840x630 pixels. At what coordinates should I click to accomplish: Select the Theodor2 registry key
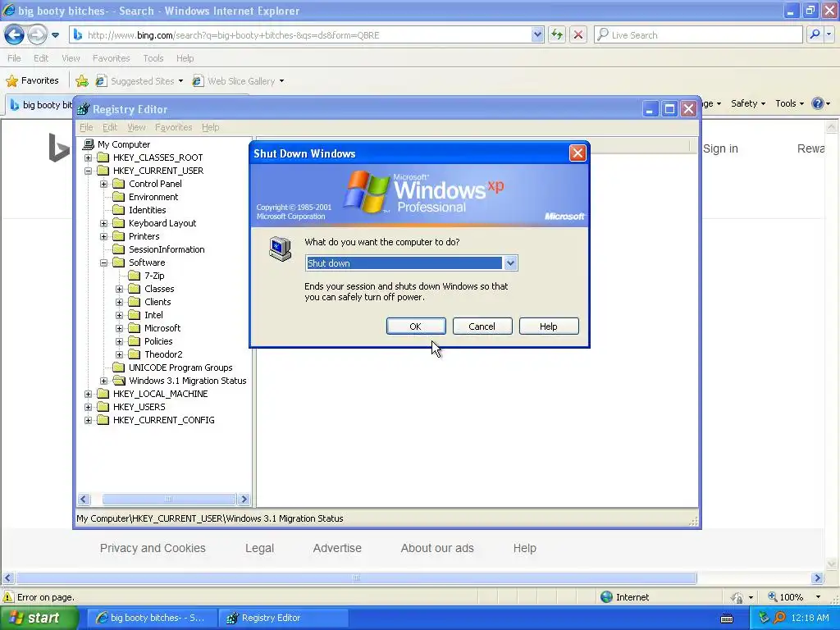click(x=163, y=354)
